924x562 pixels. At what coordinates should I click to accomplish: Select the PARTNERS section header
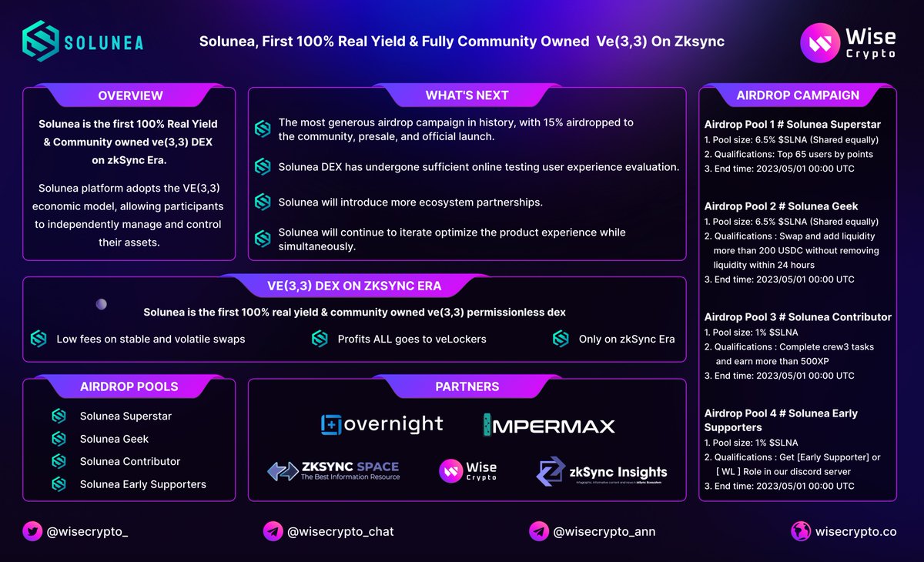467,386
